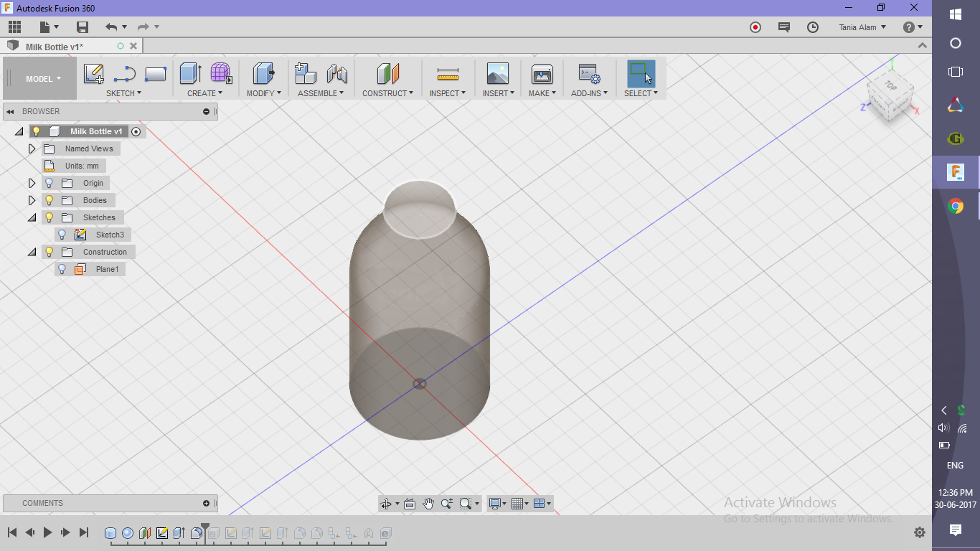Toggle the Sketches folder light bulb
980x551 pixels.
50,217
